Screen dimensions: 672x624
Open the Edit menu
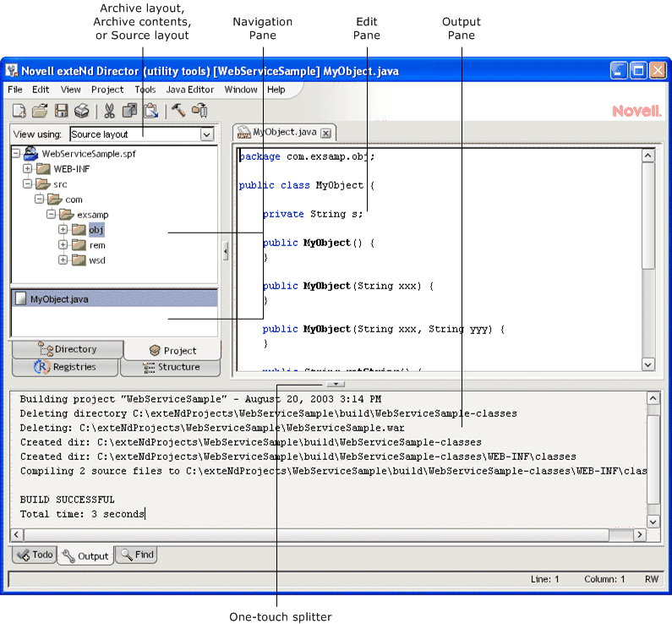pyautogui.click(x=41, y=90)
